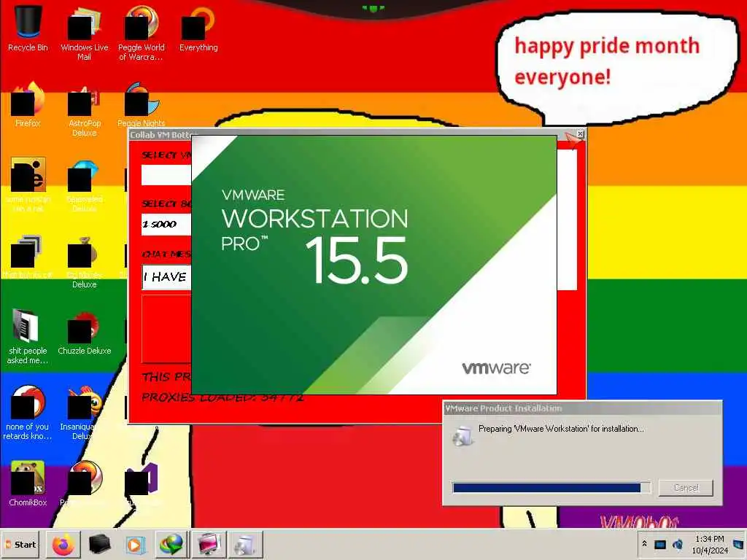
Task: Select the Firefox desktop shortcut
Action: [x=28, y=105]
